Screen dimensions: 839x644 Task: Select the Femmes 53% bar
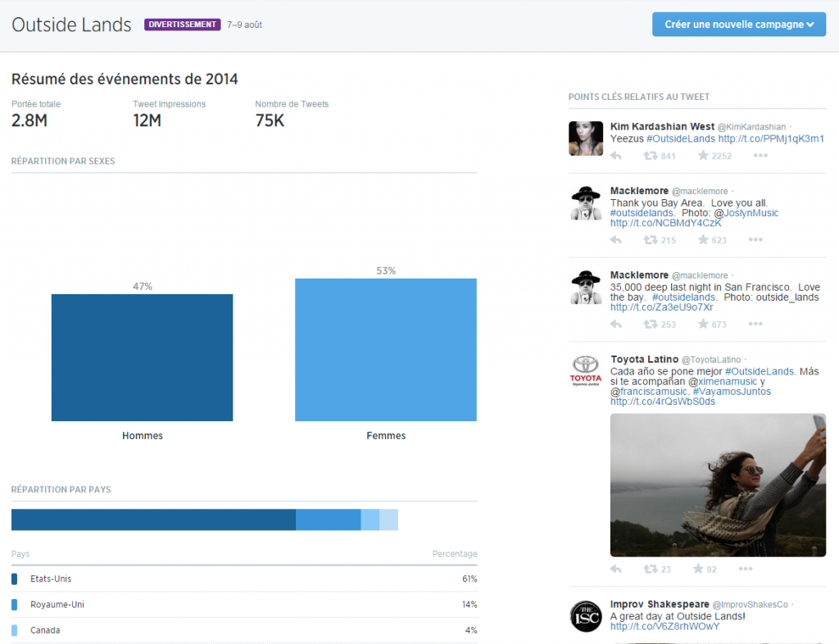pos(386,350)
